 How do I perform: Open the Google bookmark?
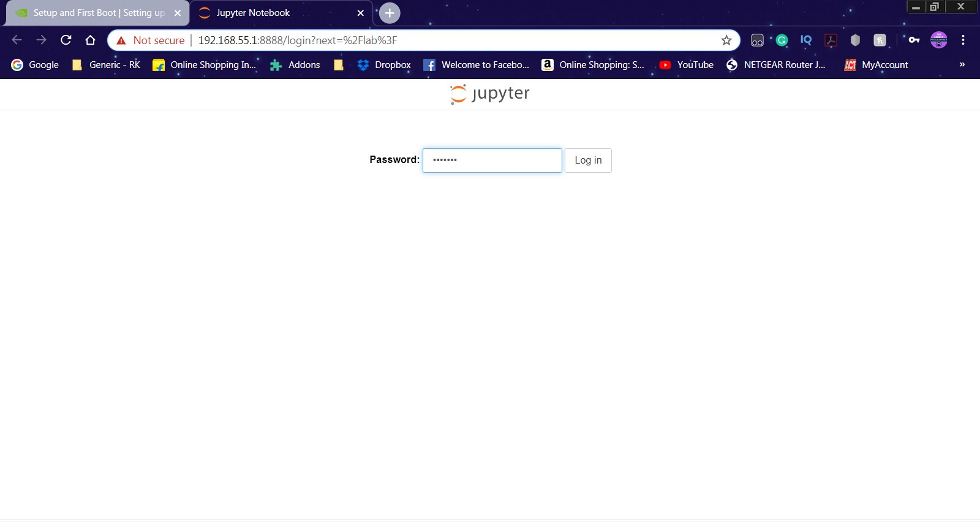tap(35, 65)
